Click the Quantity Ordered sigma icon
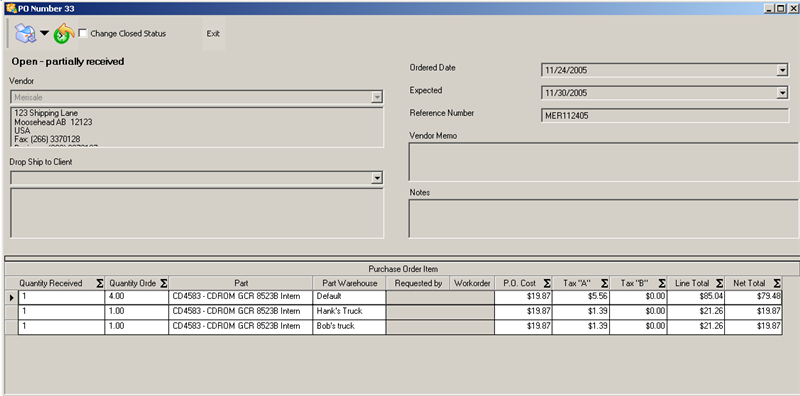The height and width of the screenshot is (396, 800). tap(163, 283)
